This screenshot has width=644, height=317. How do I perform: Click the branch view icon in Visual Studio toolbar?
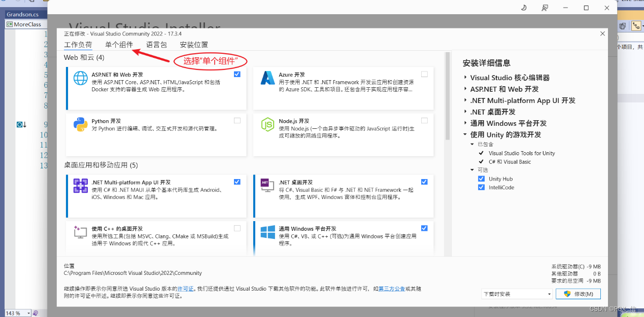[x=635, y=26]
